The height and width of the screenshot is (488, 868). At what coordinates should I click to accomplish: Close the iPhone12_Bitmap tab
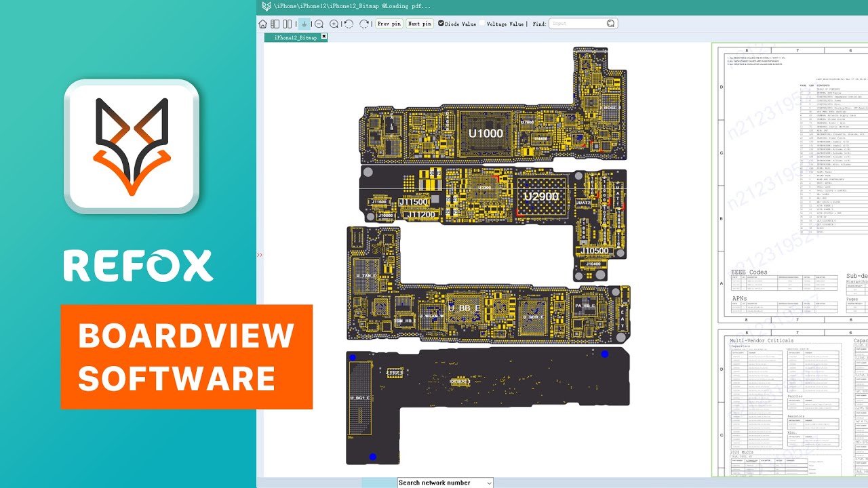[x=323, y=37]
